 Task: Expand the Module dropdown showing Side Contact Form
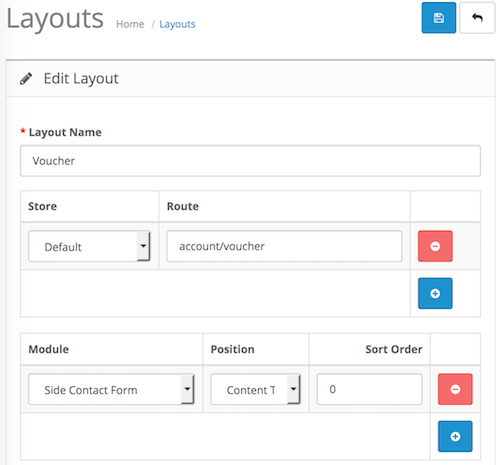[x=111, y=389]
